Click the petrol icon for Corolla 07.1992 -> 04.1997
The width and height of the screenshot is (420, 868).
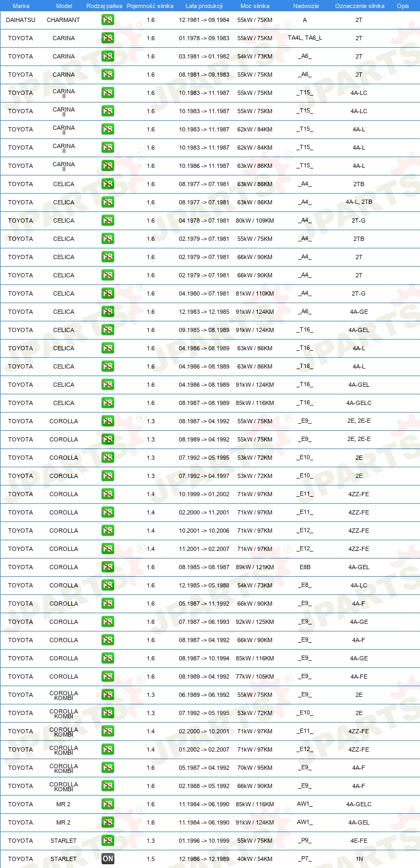tap(107, 476)
